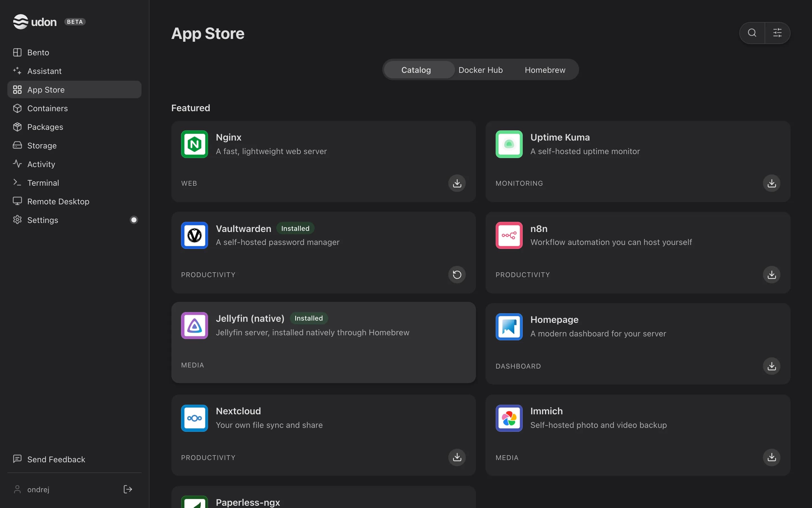Viewport: 812px width, 508px height.
Task: Switch to the Docker Hub tab
Action: click(480, 70)
